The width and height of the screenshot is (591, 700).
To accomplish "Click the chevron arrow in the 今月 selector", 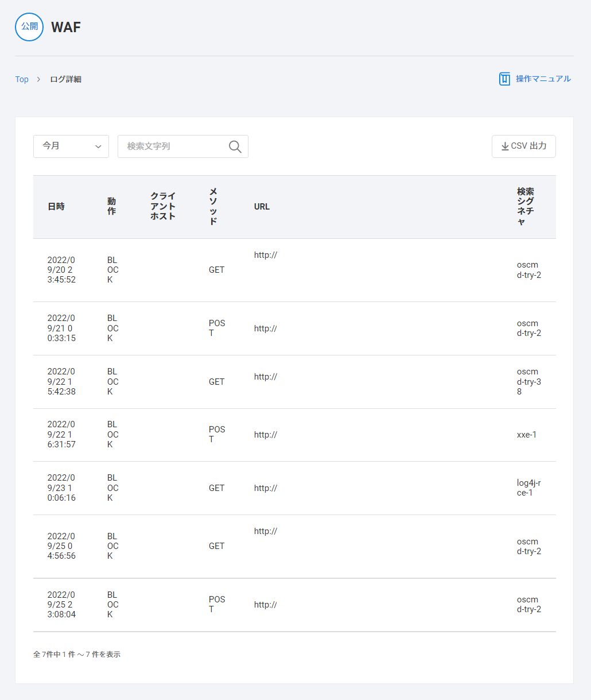I will coord(98,146).
